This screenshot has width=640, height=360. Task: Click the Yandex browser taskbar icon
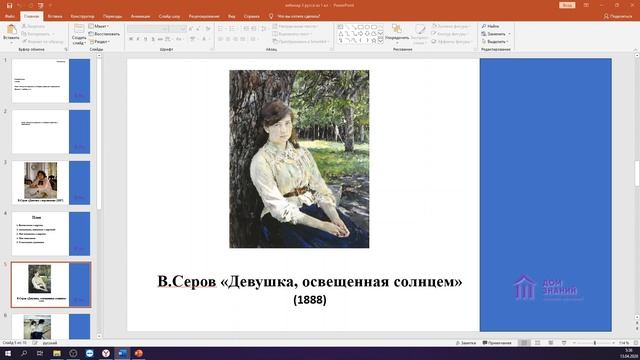106,353
